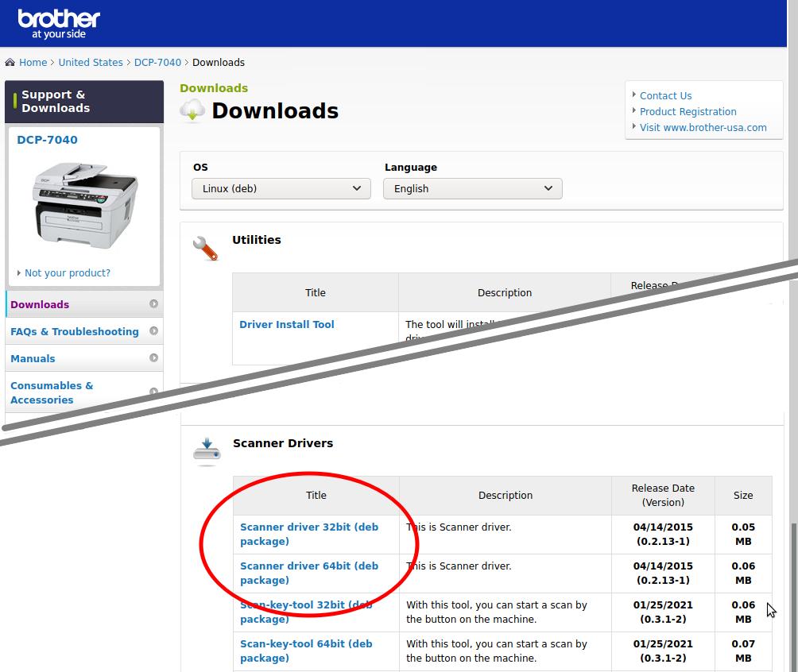This screenshot has width=798, height=672.
Task: Click the DCP-7040 printer thumbnail image
Action: pyautogui.click(x=83, y=205)
